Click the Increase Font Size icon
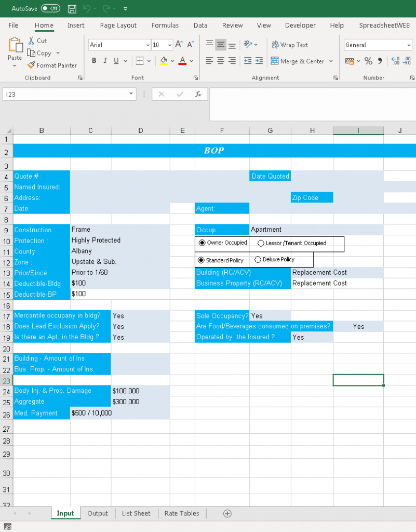416x532 pixels. pos(179,45)
